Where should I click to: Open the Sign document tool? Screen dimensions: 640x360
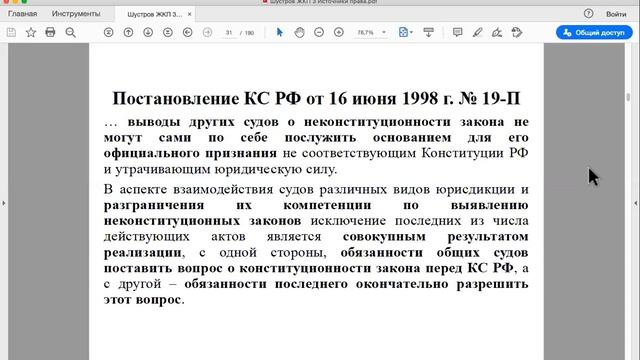tap(497, 32)
